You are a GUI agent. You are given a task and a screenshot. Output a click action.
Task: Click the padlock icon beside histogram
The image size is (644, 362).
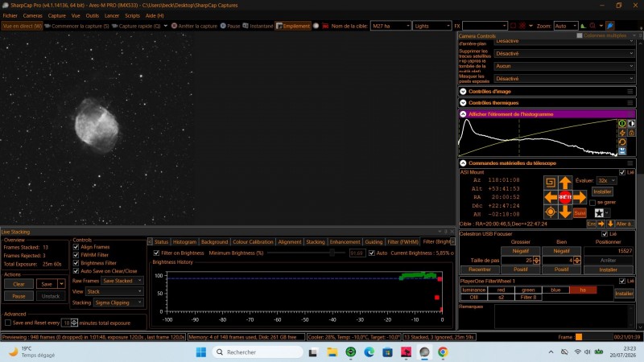click(x=631, y=133)
